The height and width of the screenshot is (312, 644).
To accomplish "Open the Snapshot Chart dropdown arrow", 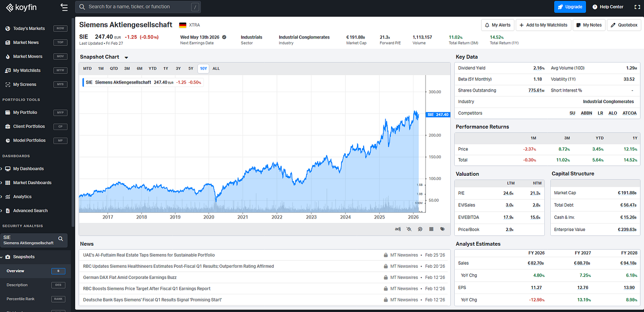I will pos(126,58).
